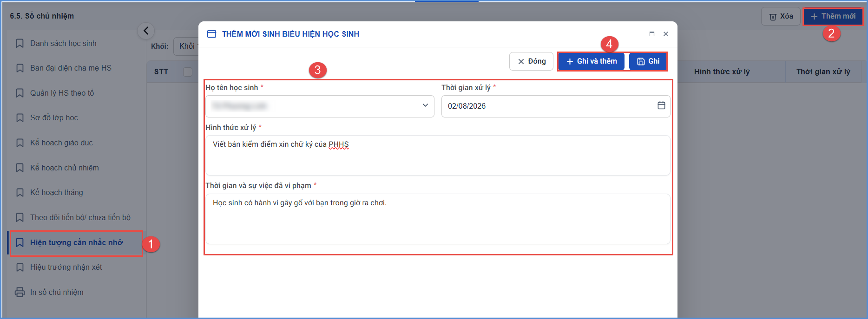Click bookmark icon beside Kế hoạch chủ nhiệm

(20, 168)
